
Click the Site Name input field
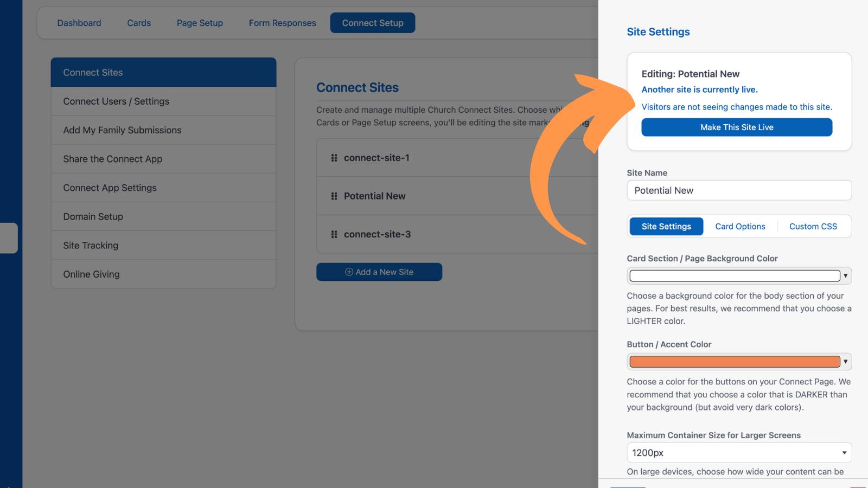point(739,190)
